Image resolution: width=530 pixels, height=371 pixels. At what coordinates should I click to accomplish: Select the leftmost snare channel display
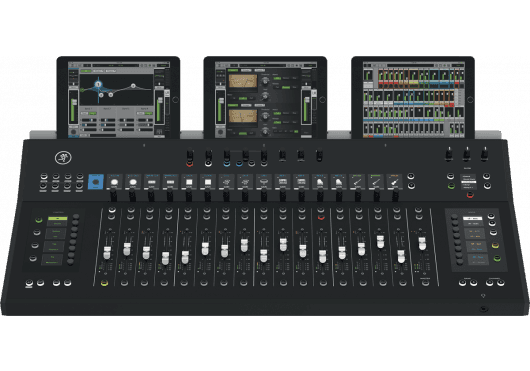[x=152, y=182]
